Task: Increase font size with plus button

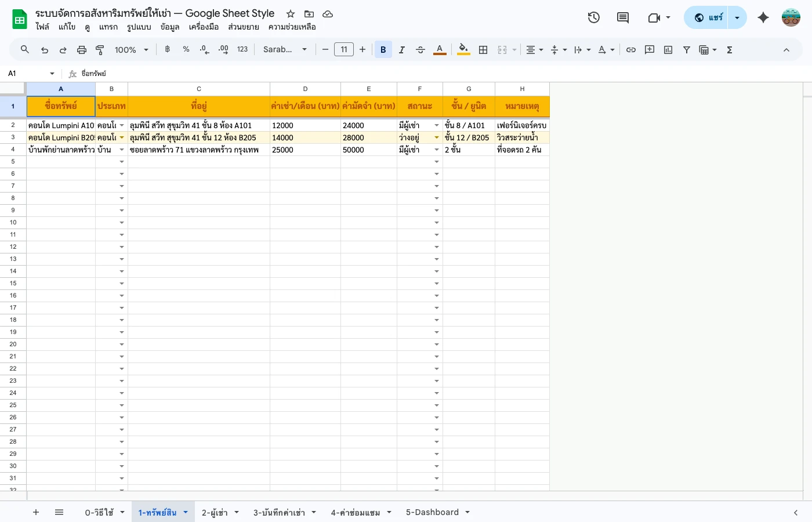Action: 362,50
